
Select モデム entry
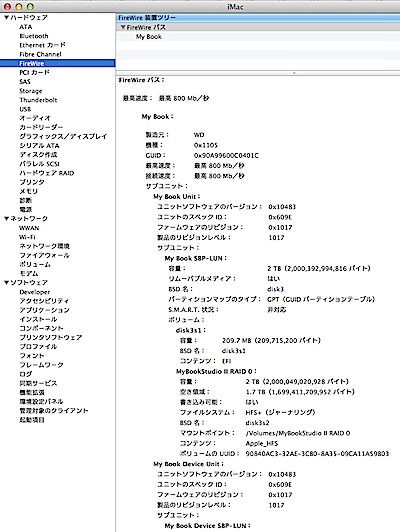pos(28,274)
